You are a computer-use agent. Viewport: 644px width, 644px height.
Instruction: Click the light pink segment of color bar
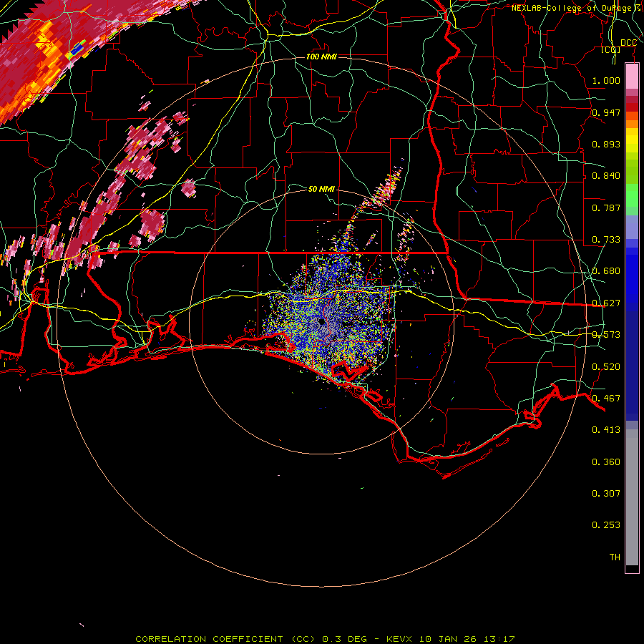point(632,77)
